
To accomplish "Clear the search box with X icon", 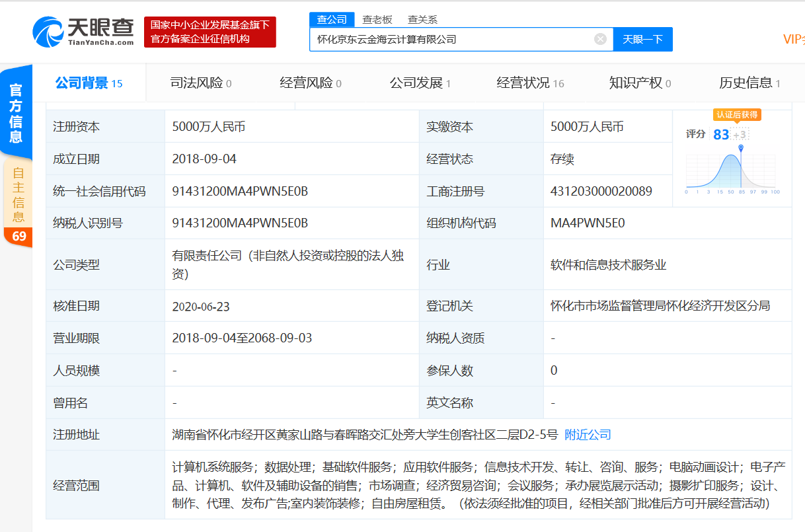I will coord(600,39).
